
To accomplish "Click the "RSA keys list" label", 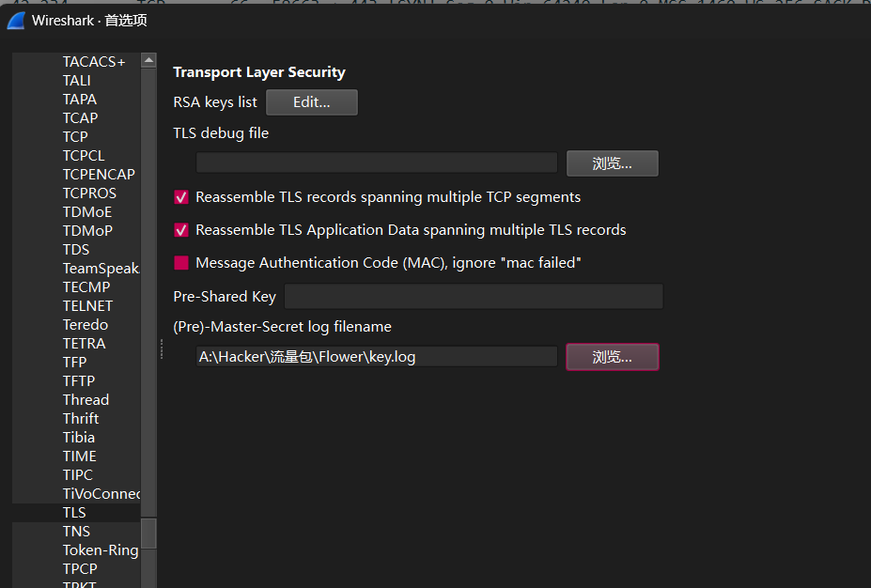I will pyautogui.click(x=215, y=102).
